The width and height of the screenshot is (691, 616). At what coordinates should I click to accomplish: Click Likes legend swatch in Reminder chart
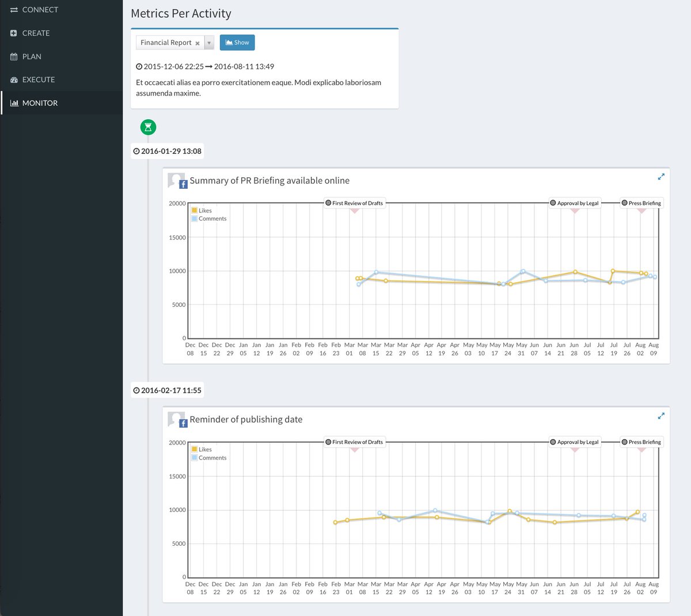click(x=195, y=450)
